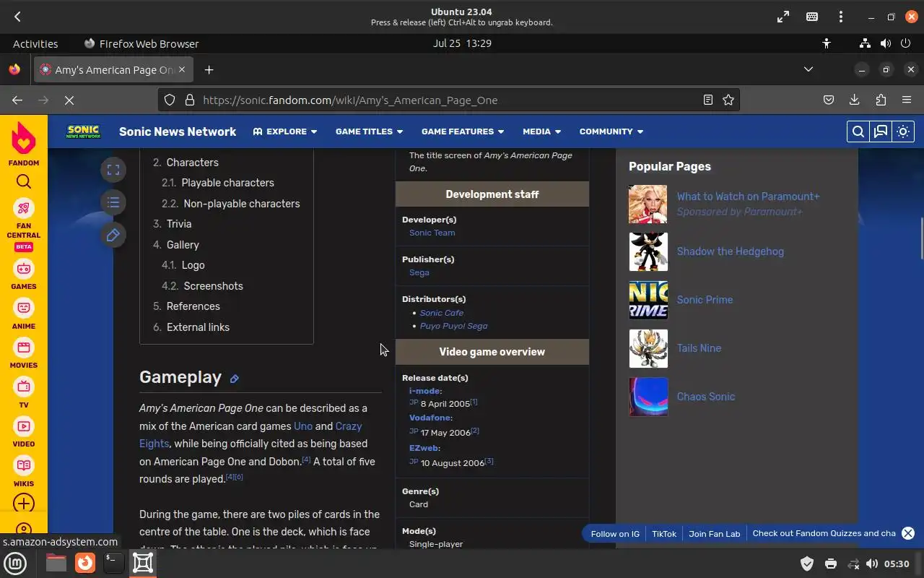This screenshot has height=578, width=924.
Task: Open Wikis section in Fandom sidebar
Action: pos(24,466)
